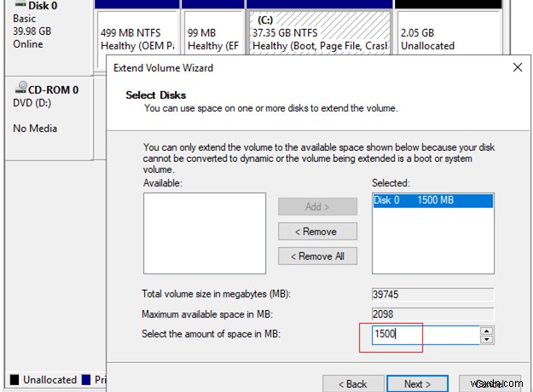This screenshot has height=392, width=533.
Task: Select the 499 MB NTFS OEM partition
Action: point(137,33)
